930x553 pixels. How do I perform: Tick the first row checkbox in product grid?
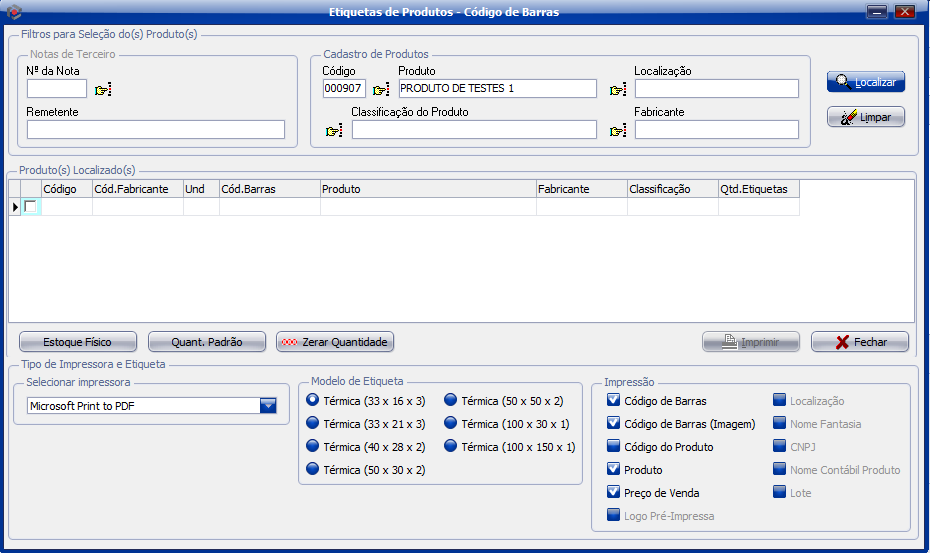[30, 207]
